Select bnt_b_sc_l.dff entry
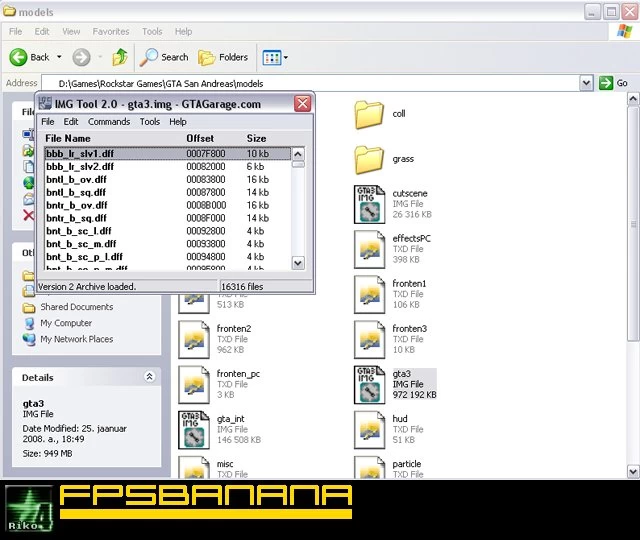This screenshot has height=540, width=640. [x=168, y=231]
